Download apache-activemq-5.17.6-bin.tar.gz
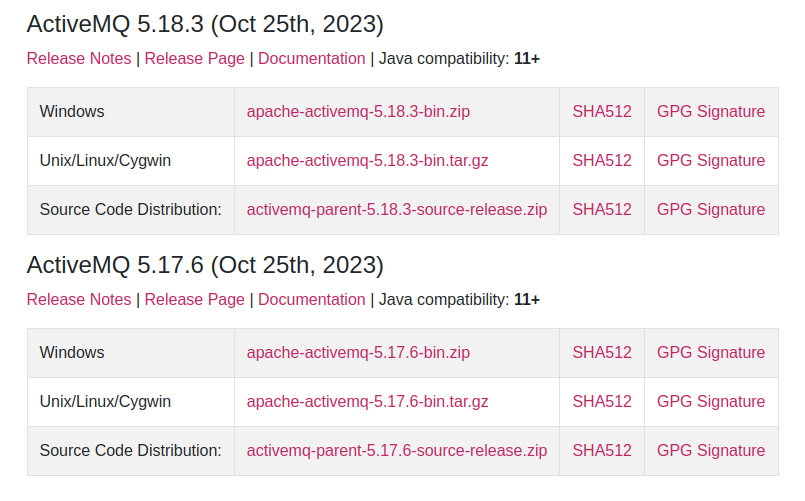 coord(368,401)
